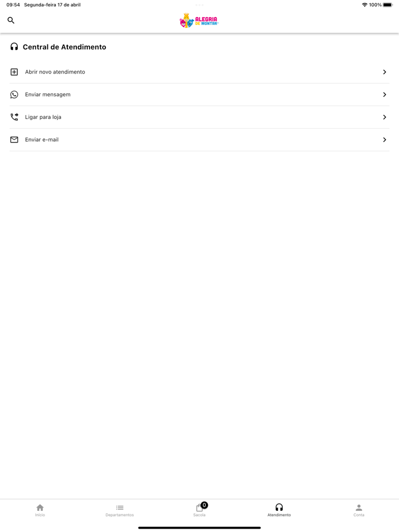This screenshot has height=532, width=399.
Task: Expand Enviar mensagem chevron arrow
Action: pyautogui.click(x=385, y=95)
